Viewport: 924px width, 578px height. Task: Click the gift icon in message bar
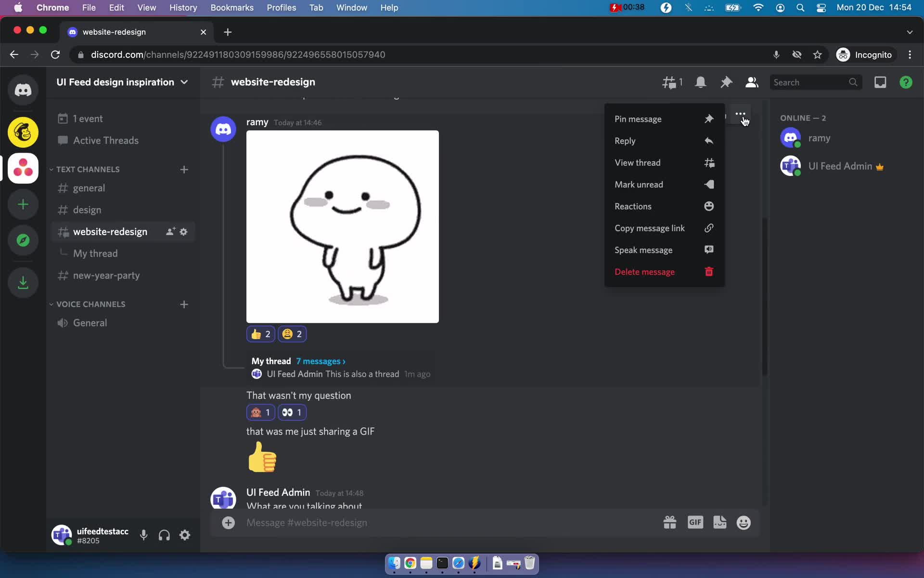[670, 523]
